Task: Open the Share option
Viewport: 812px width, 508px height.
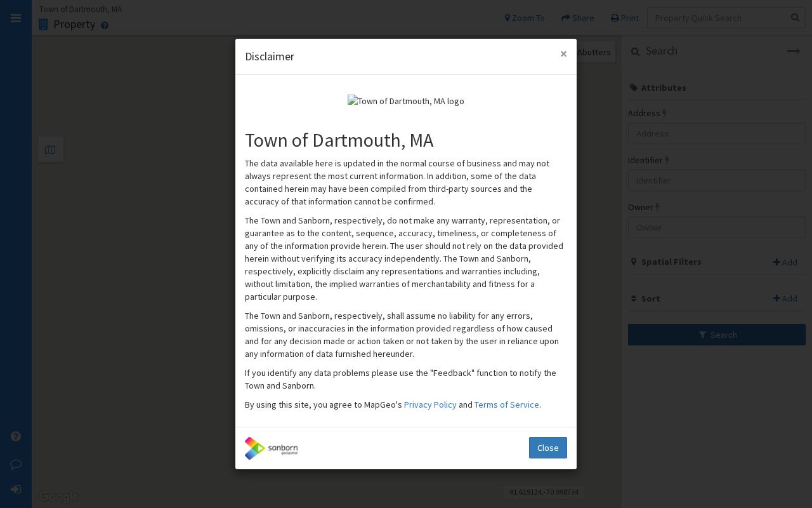Action: coord(578,18)
